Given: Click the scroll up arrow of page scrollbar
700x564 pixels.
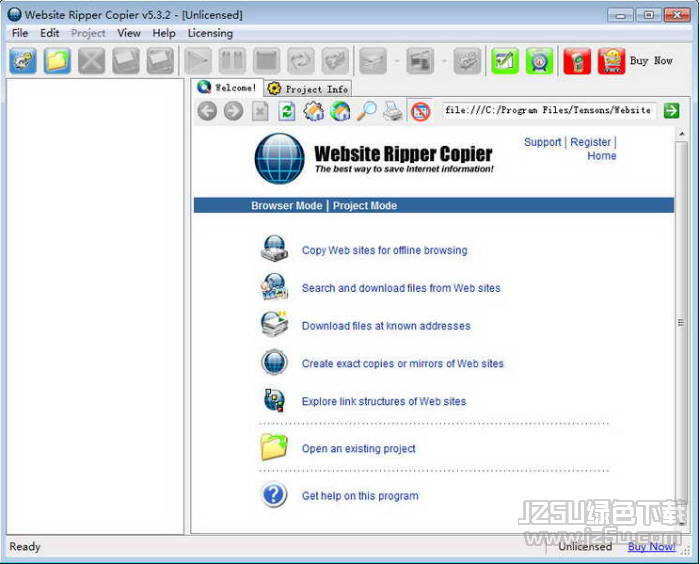Looking at the screenshot, I should tap(681, 134).
